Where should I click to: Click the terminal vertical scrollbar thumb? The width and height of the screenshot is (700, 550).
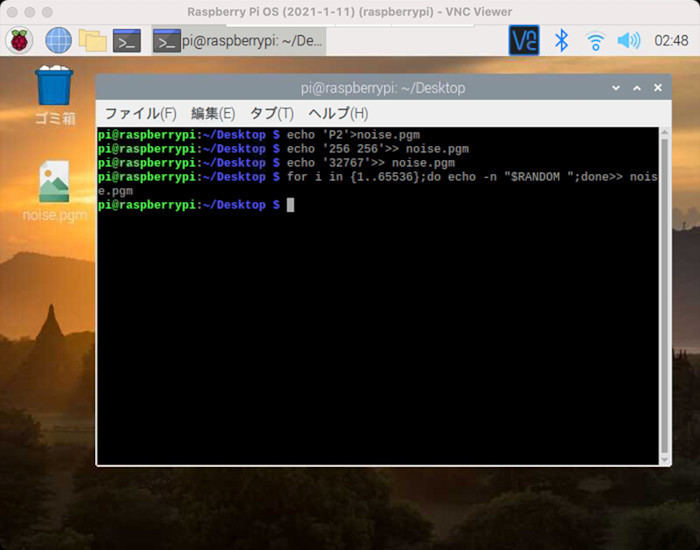(665, 295)
